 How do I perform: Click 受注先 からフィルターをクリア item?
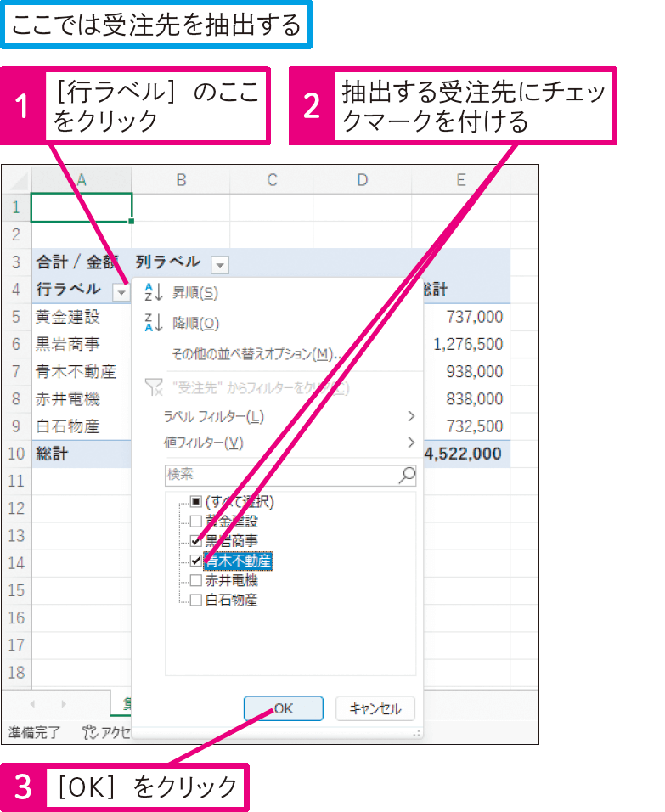click(261, 387)
